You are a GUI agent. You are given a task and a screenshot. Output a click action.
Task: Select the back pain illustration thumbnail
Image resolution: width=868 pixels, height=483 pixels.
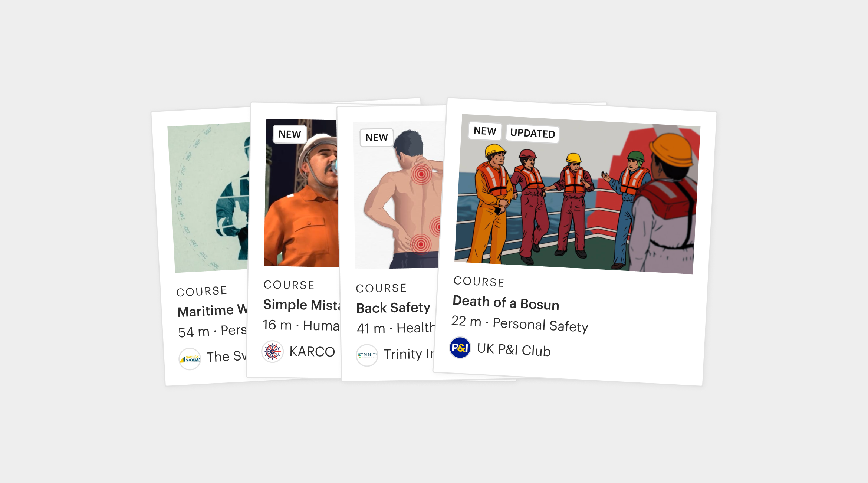tap(400, 195)
